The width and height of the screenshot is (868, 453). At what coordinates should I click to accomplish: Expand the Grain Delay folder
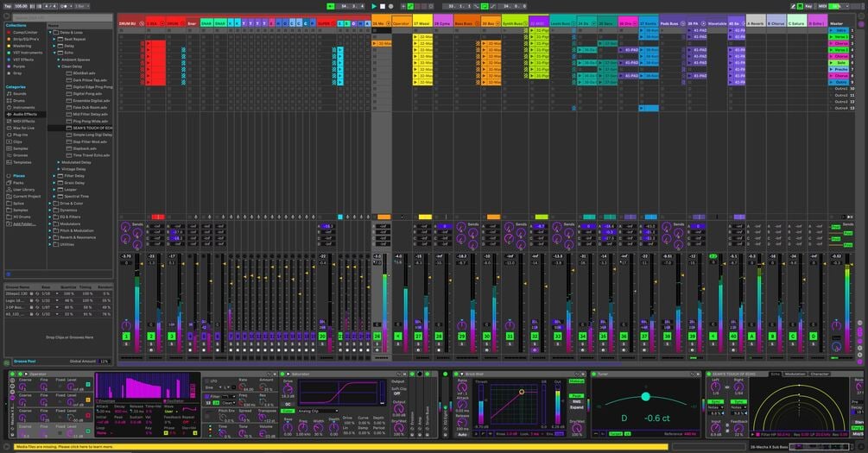[x=54, y=183]
